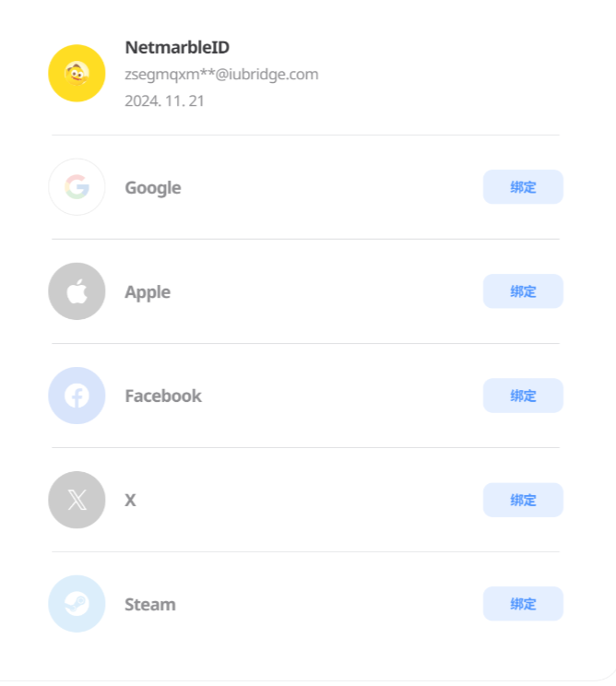616x686 pixels.
Task: Click the Google text label
Action: (x=153, y=188)
